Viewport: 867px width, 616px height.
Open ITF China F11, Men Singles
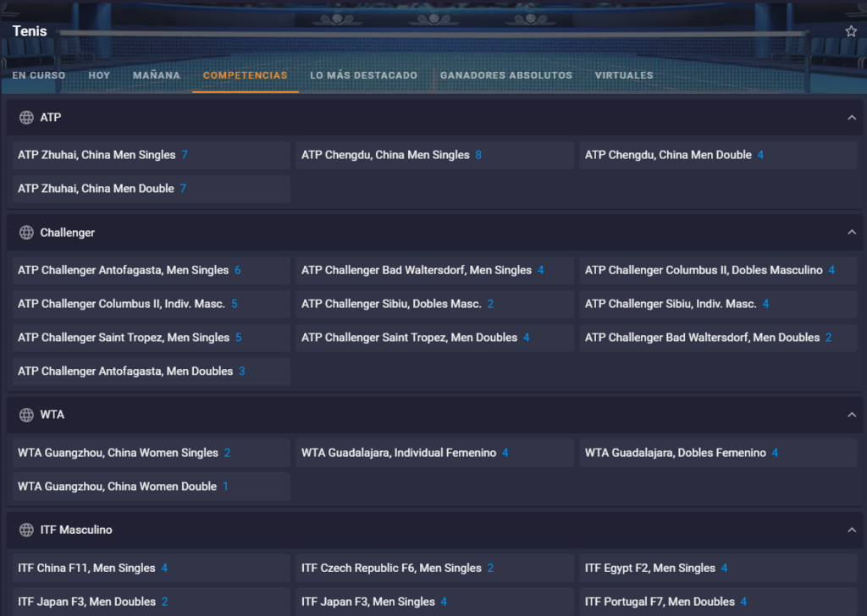pyautogui.click(x=151, y=568)
